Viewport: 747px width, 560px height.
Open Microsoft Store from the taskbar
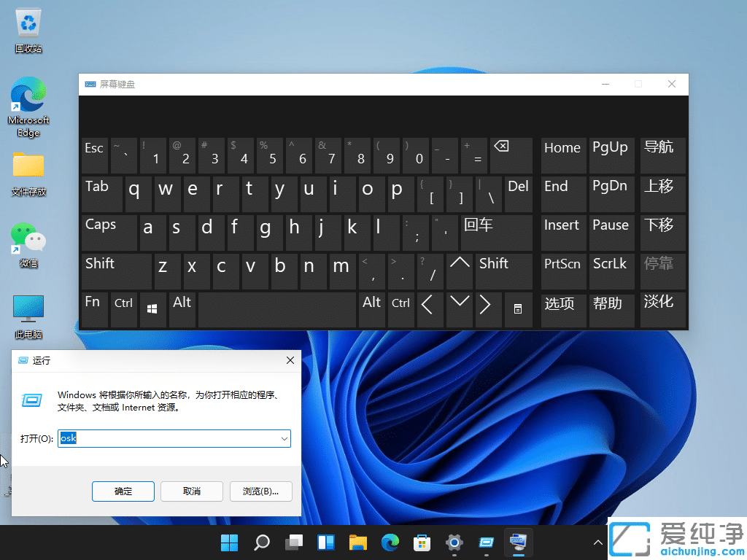coord(422,543)
